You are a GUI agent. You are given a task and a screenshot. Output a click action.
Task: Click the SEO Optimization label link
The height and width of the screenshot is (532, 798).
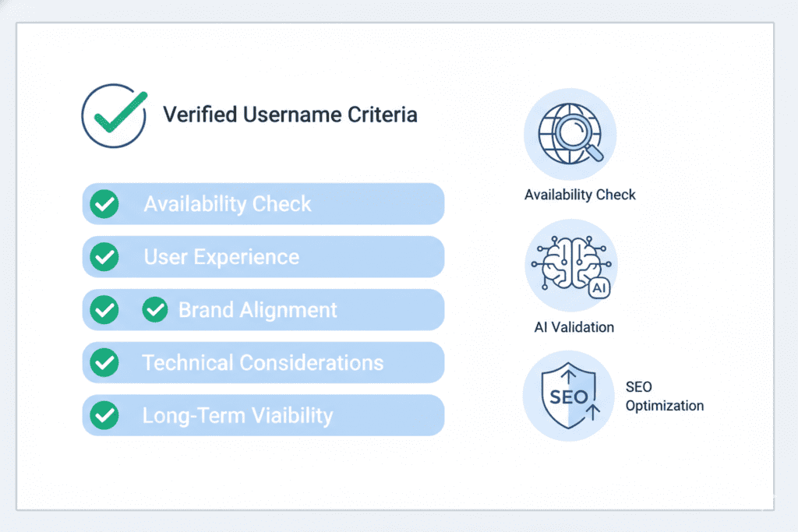(664, 396)
